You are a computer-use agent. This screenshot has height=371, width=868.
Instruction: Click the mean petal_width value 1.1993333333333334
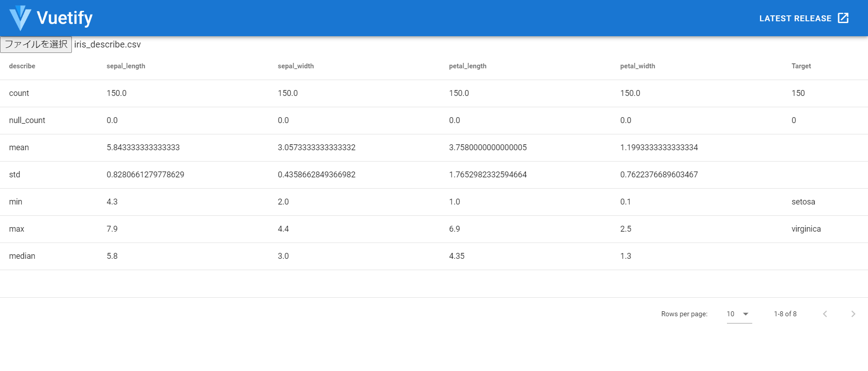[x=659, y=147]
